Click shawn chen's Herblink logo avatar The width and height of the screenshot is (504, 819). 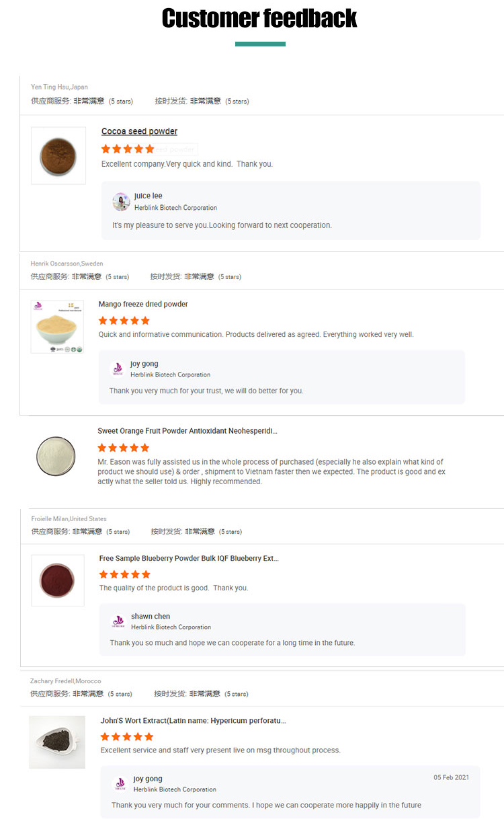pyautogui.click(x=118, y=621)
